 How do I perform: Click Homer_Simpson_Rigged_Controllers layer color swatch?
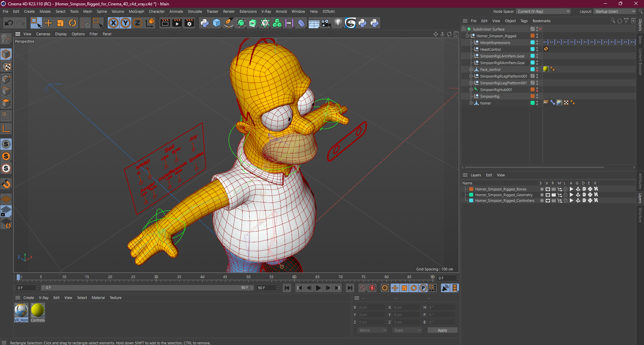[471, 201]
